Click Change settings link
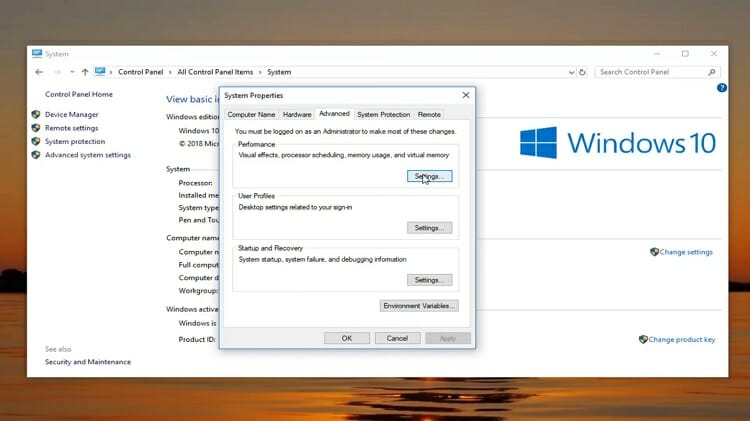The height and width of the screenshot is (421, 750). (686, 252)
